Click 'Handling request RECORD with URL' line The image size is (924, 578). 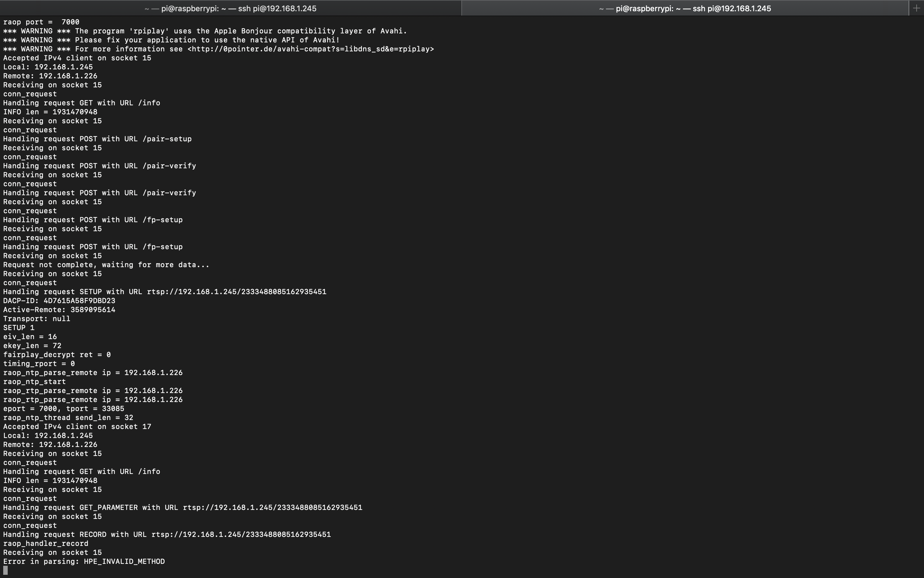point(167,534)
